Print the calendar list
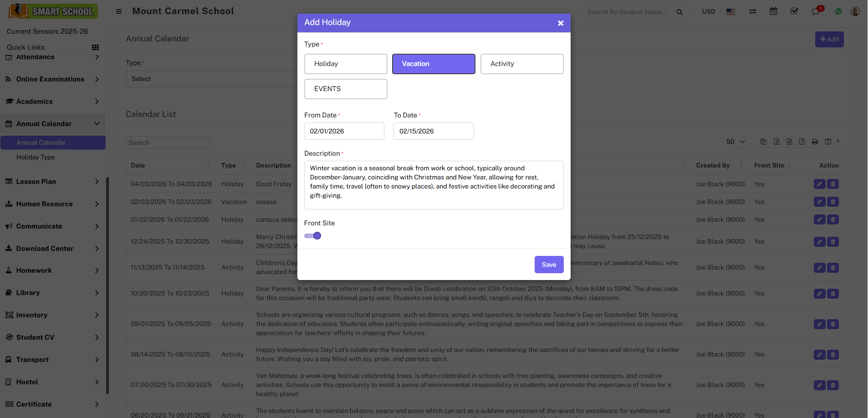The height and width of the screenshot is (418, 868). click(x=815, y=142)
